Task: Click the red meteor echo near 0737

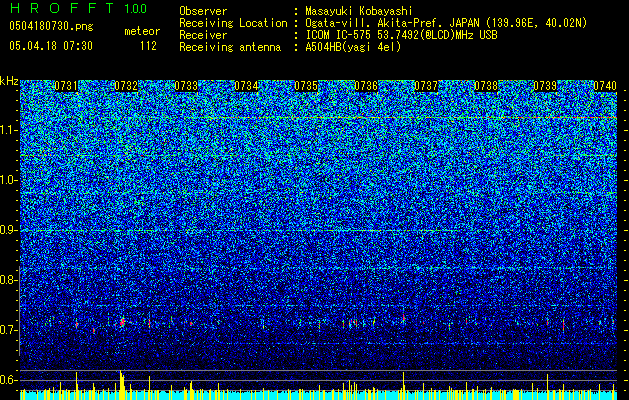Action: click(404, 318)
